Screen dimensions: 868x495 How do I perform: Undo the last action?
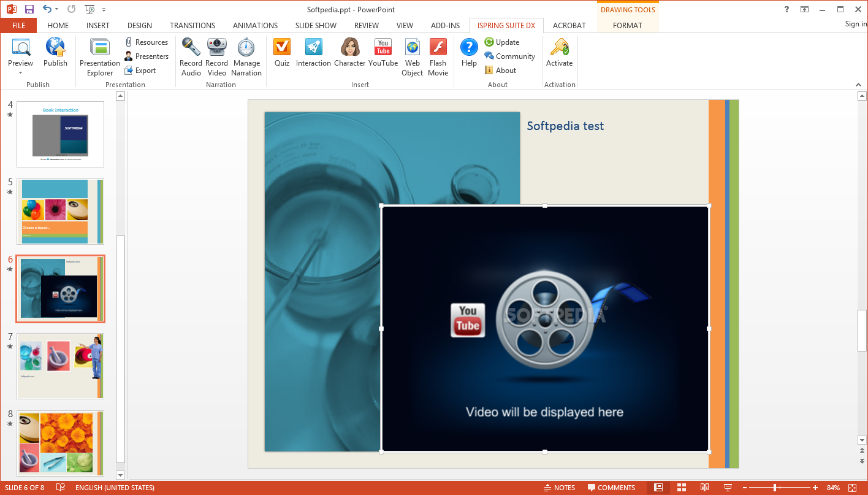pos(47,9)
